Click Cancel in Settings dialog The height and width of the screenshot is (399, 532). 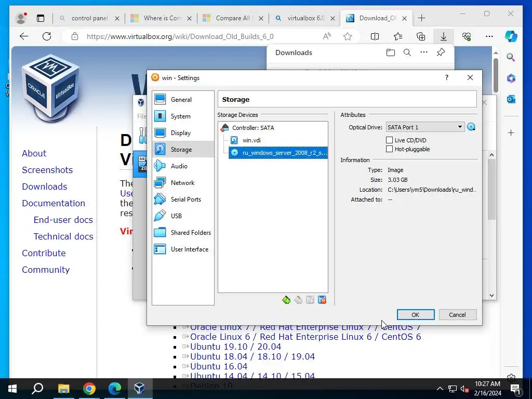click(457, 314)
